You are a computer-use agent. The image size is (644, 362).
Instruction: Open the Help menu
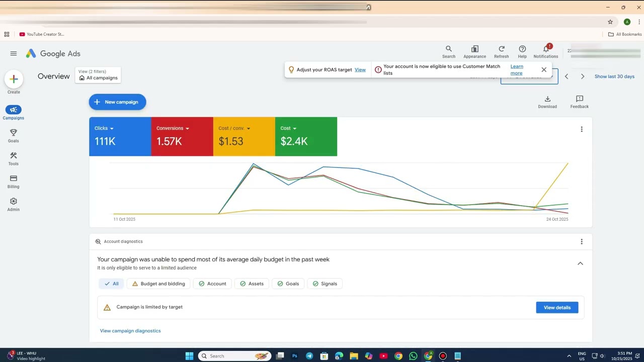pyautogui.click(x=522, y=52)
